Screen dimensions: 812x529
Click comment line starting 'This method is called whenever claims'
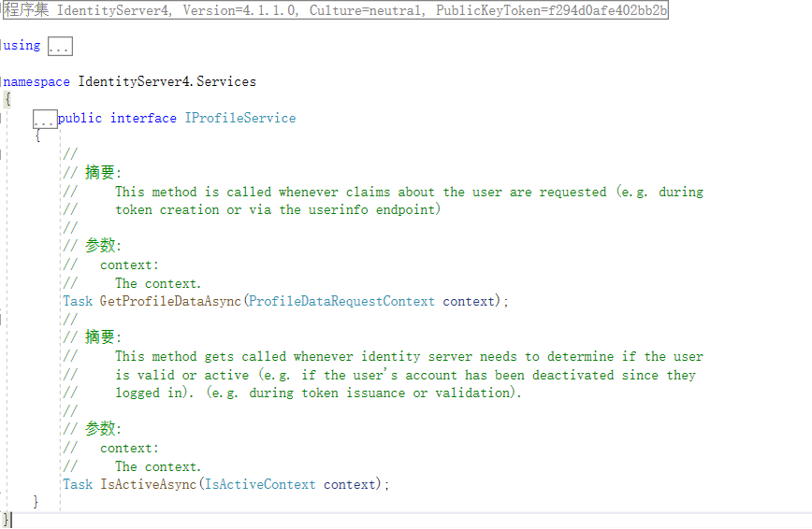point(409,192)
